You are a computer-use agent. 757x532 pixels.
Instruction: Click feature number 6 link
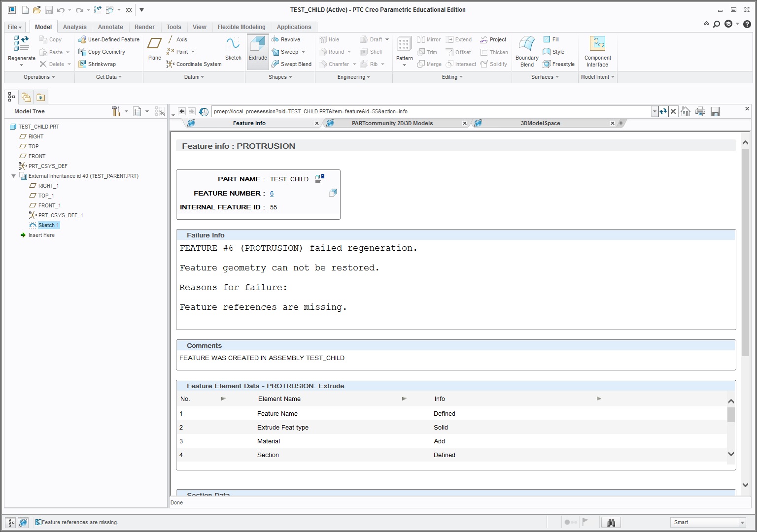click(x=272, y=194)
